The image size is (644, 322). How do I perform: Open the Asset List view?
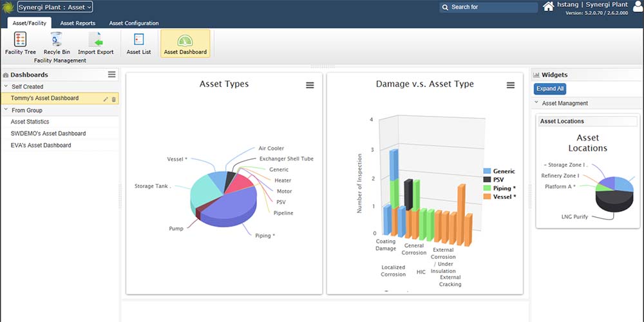[138, 43]
